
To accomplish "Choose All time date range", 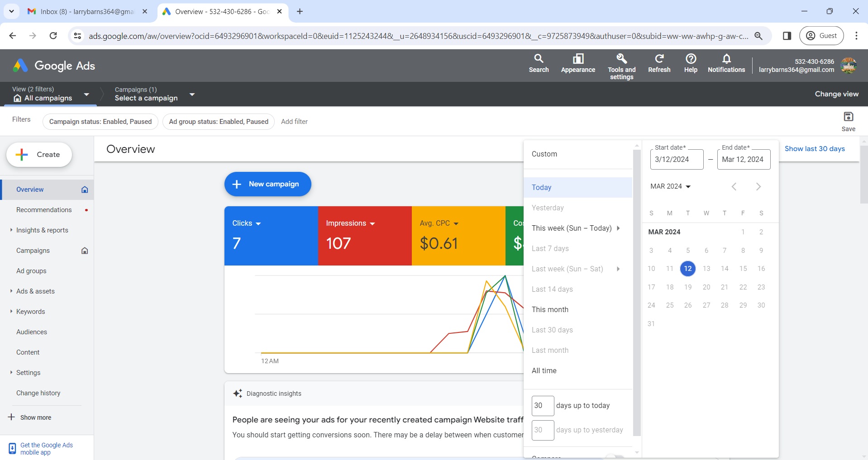I will click(x=578, y=370).
